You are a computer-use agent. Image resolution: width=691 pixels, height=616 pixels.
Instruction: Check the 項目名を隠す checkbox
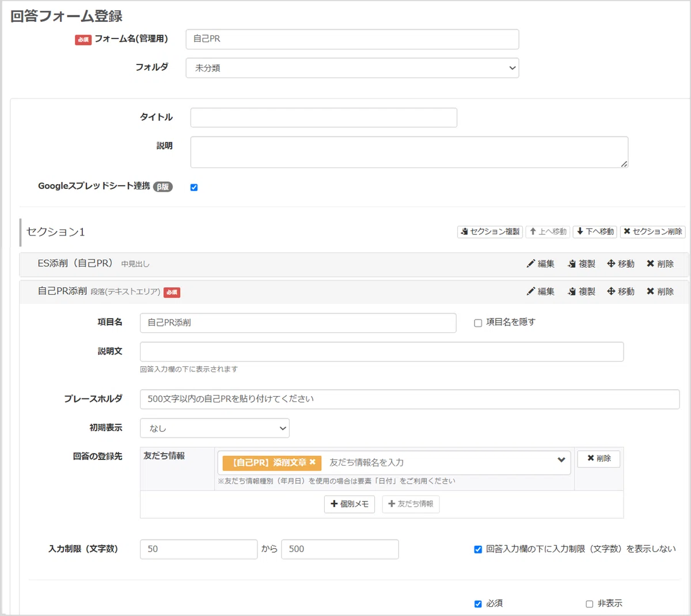click(x=478, y=323)
